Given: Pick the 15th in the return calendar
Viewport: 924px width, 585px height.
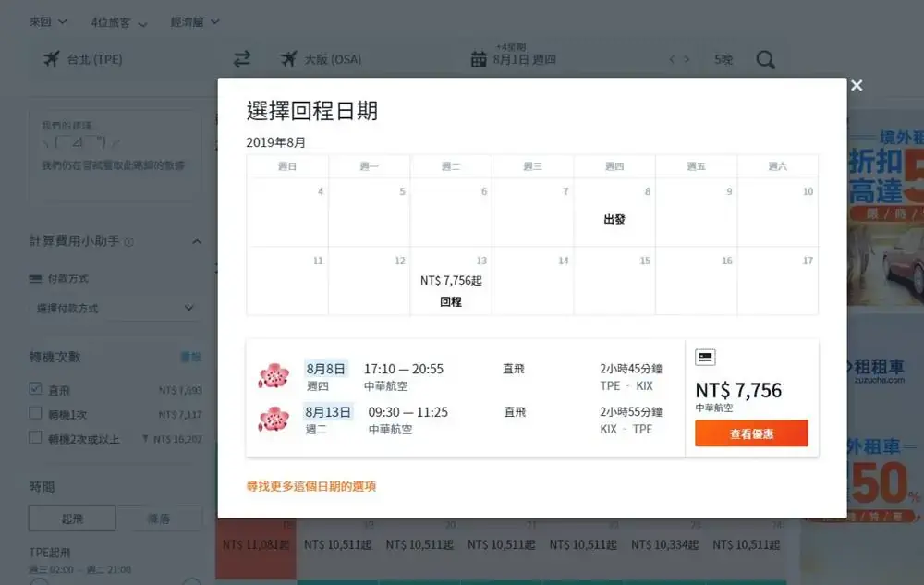Looking at the screenshot, I should [x=614, y=281].
